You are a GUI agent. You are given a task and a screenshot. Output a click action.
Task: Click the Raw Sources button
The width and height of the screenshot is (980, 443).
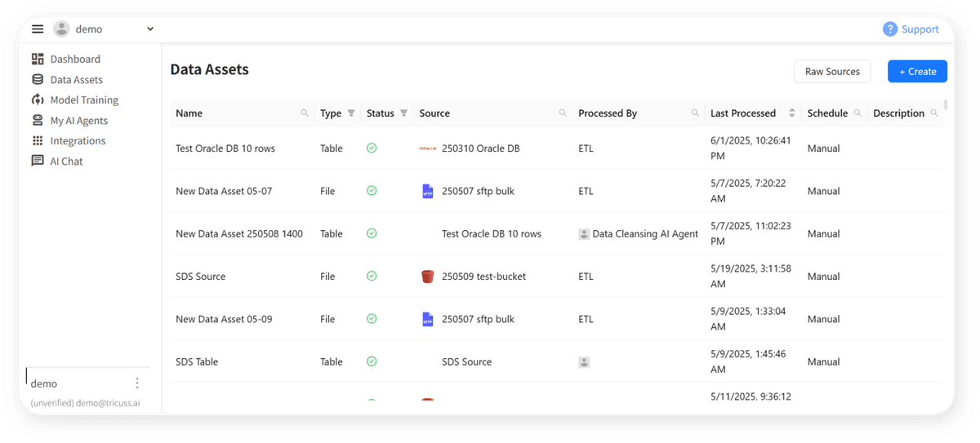(832, 72)
